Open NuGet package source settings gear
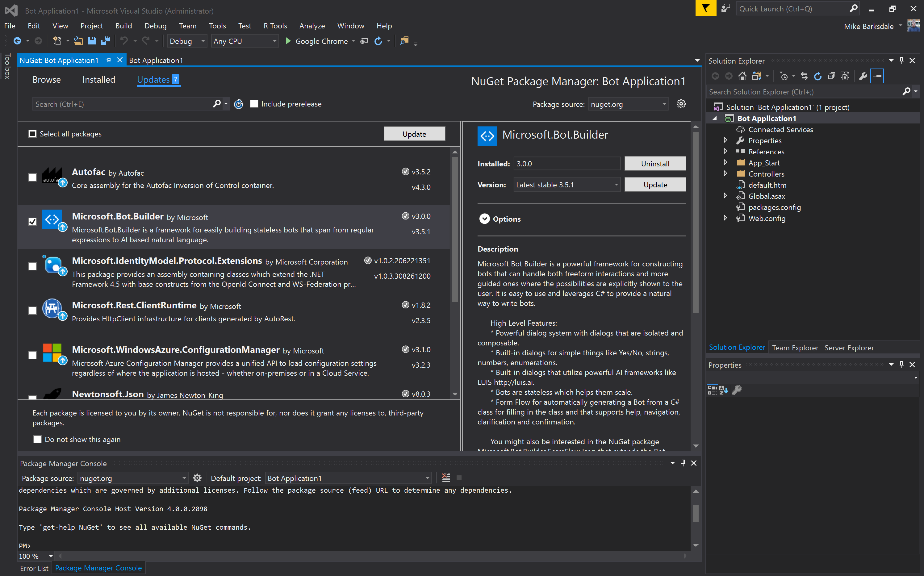 681,104
